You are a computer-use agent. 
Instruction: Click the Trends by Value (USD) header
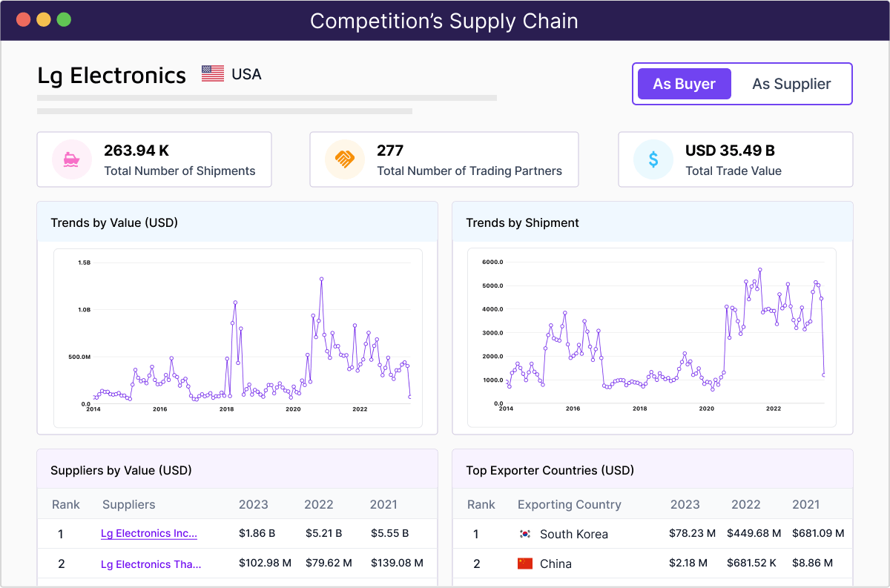[114, 222]
